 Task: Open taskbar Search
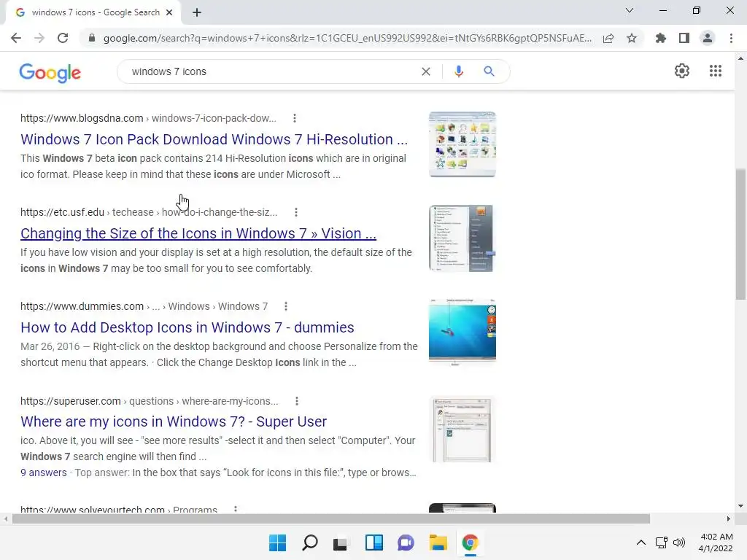pos(310,542)
